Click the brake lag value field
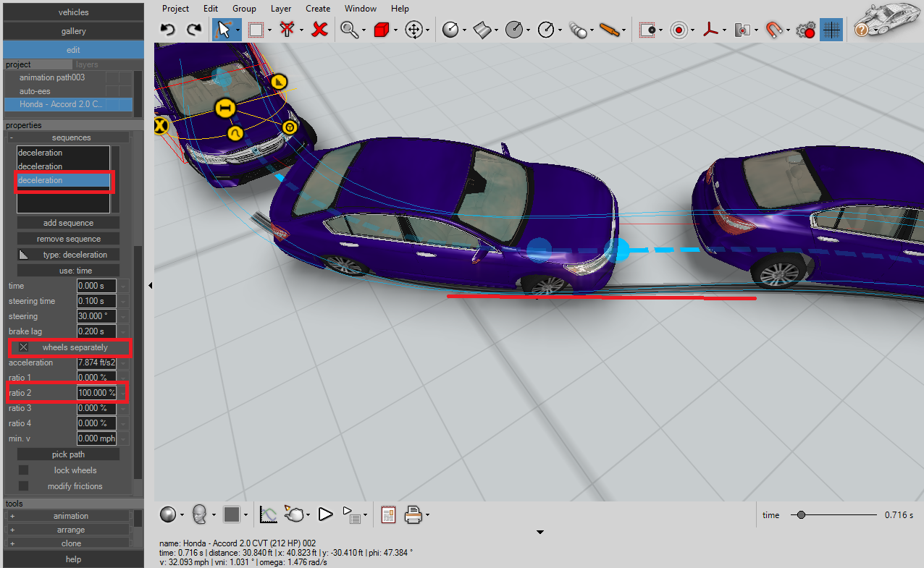Screen dimensions: 924x568 point(96,331)
